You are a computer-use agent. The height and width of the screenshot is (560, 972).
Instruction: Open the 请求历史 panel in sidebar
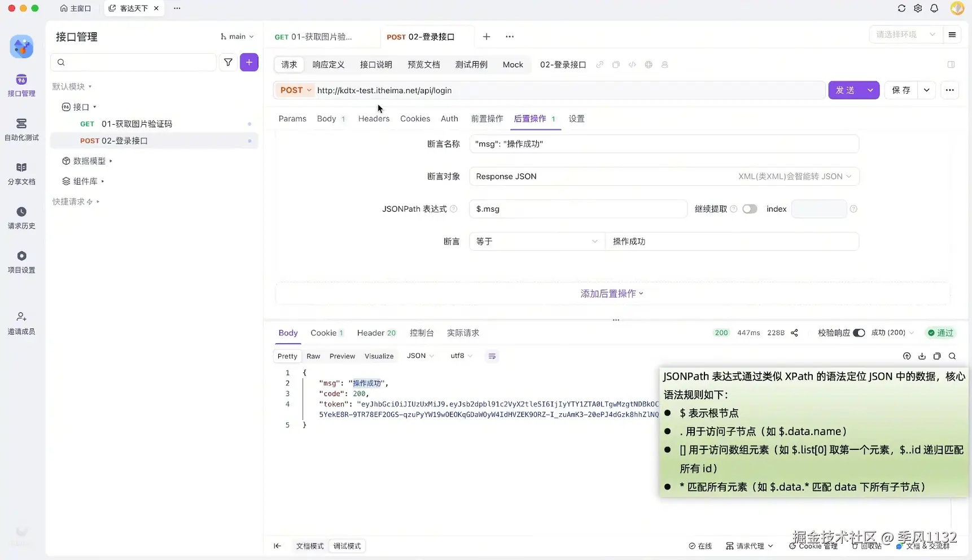click(x=21, y=217)
